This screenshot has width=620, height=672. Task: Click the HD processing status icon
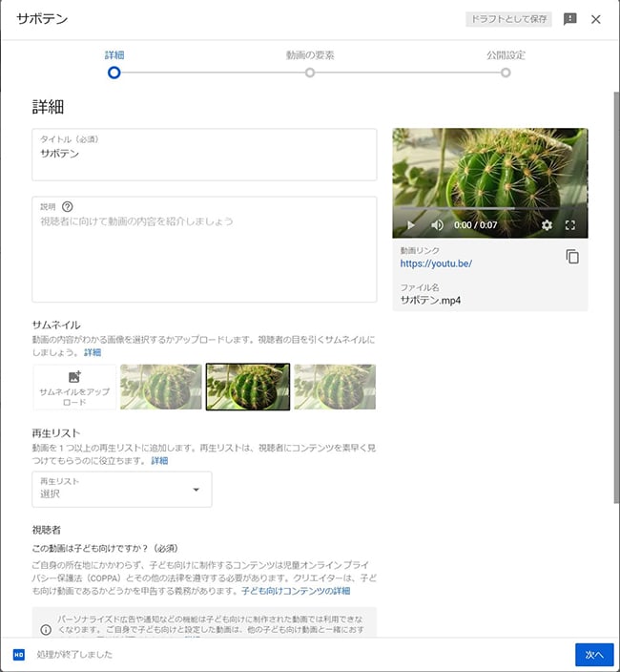point(19,655)
